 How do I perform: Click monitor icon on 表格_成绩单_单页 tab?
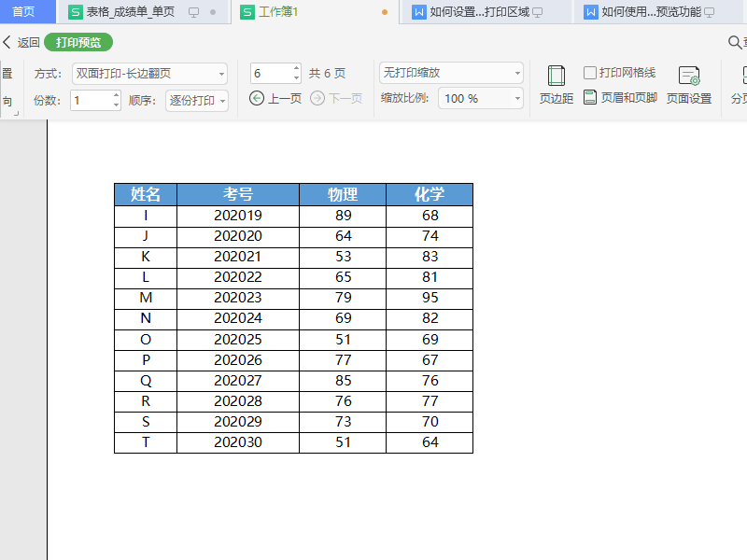[193, 12]
